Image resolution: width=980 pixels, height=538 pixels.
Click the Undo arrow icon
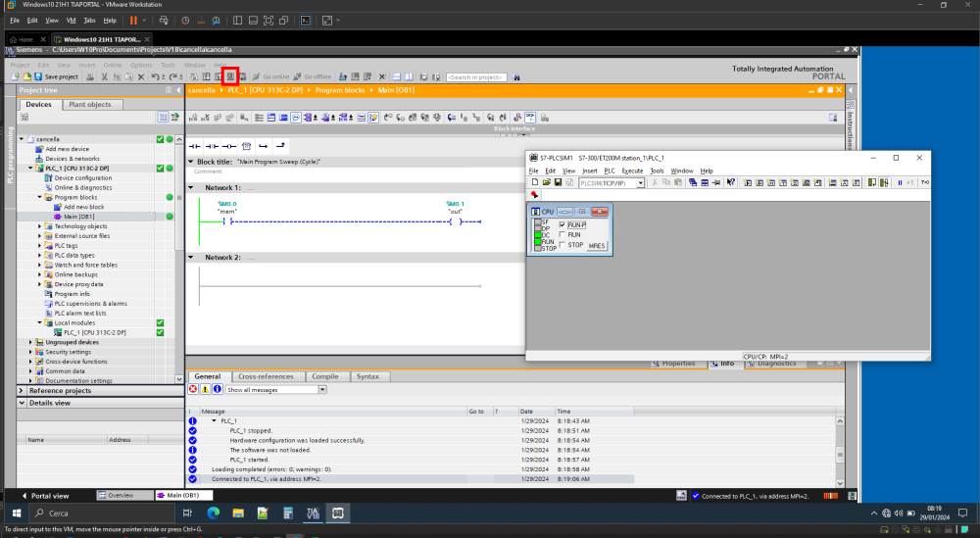coord(155,76)
